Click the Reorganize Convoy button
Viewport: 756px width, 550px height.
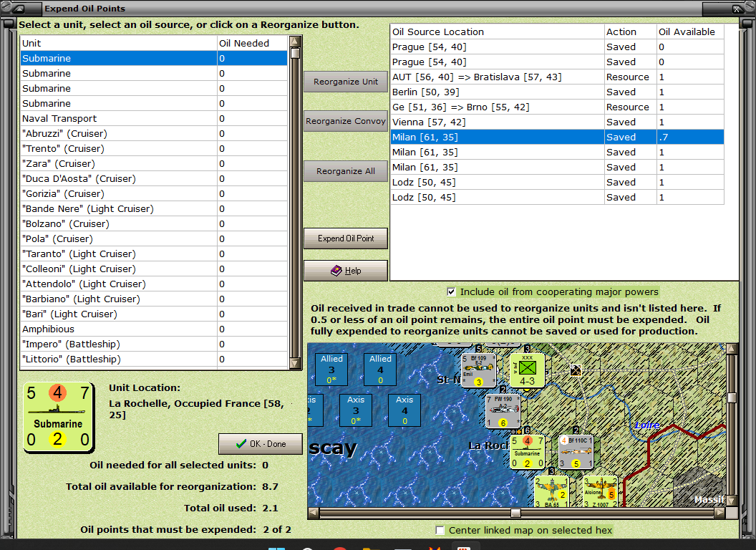[346, 121]
